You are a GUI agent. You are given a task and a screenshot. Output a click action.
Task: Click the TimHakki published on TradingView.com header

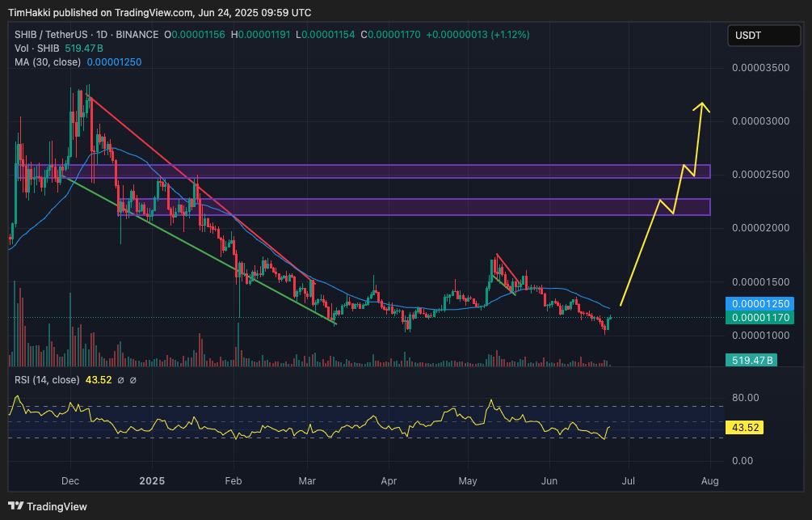pyautogui.click(x=159, y=12)
